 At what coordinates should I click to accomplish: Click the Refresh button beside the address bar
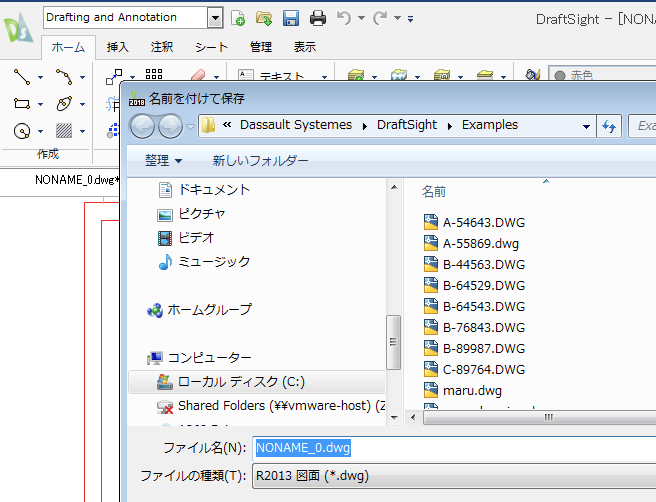coord(609,126)
